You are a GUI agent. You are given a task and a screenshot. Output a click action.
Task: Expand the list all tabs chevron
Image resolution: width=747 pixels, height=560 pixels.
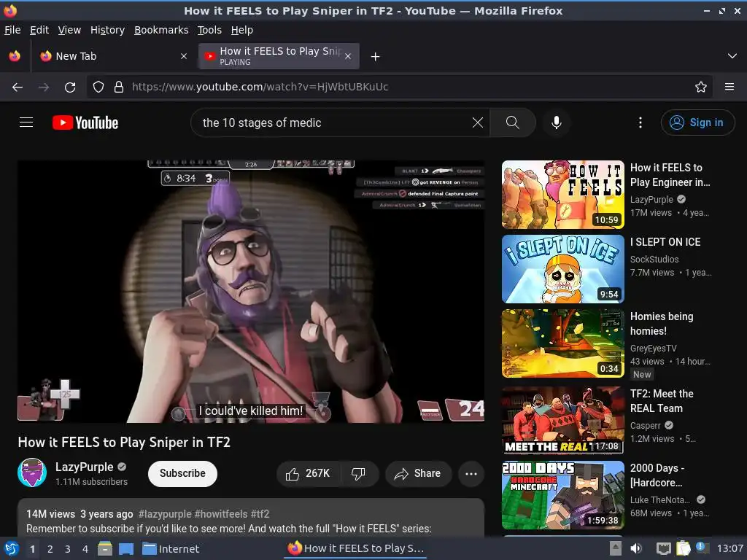point(732,56)
